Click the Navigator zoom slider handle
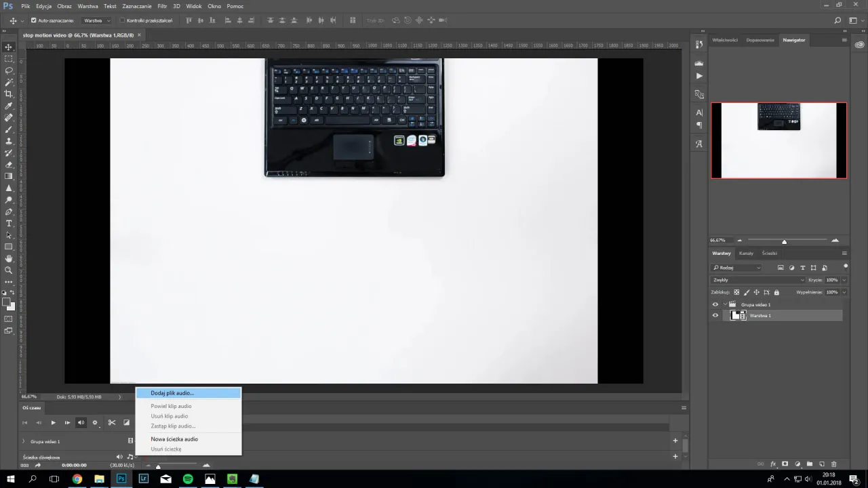Screen dimensions: 868x488 pos(785,241)
